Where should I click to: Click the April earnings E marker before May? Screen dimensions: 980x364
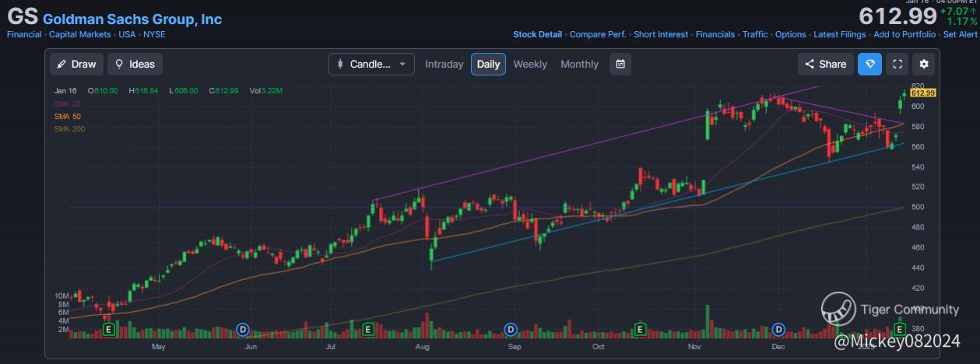pyautogui.click(x=108, y=330)
